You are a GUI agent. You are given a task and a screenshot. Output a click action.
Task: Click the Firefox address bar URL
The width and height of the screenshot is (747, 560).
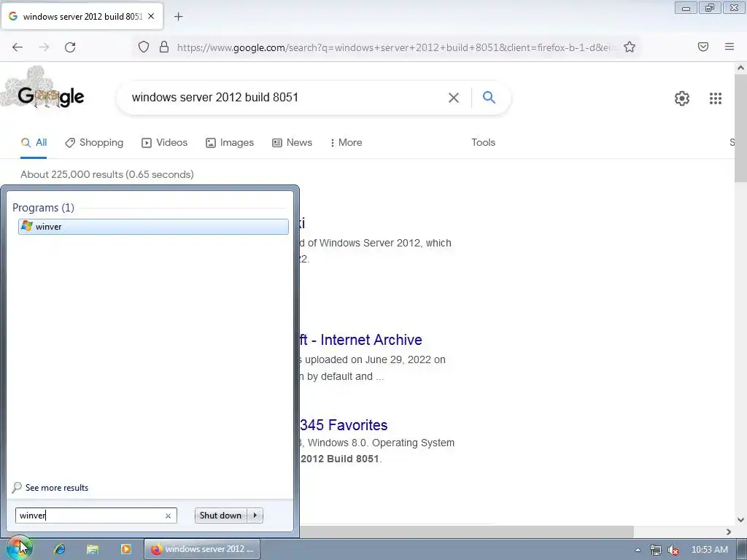395,47
